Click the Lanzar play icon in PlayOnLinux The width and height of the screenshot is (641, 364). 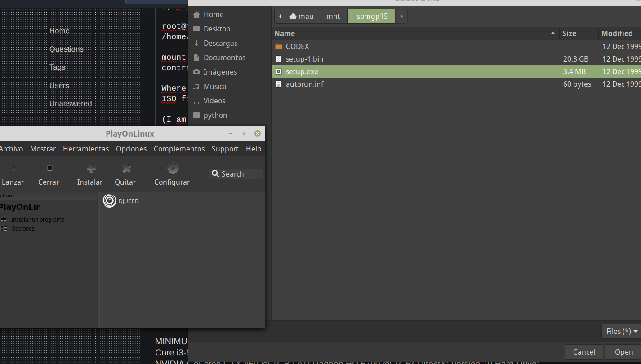point(14,169)
